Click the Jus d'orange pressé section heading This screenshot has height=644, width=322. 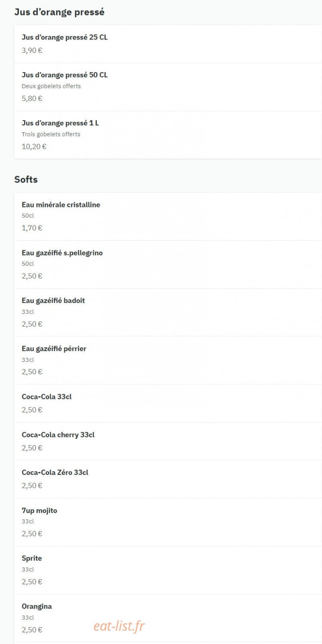click(59, 12)
